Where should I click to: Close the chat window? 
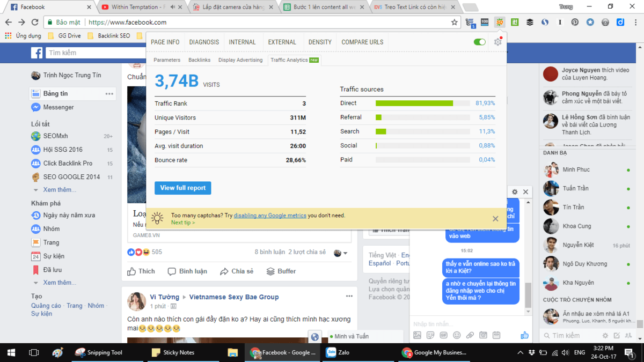coord(526,192)
